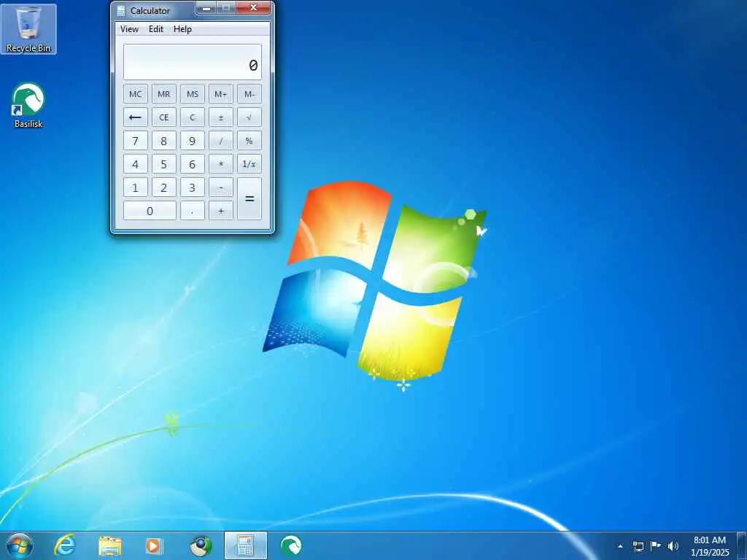Viewport: 747px width, 560px height.
Task: Click the digit 2 key
Action: click(x=164, y=187)
